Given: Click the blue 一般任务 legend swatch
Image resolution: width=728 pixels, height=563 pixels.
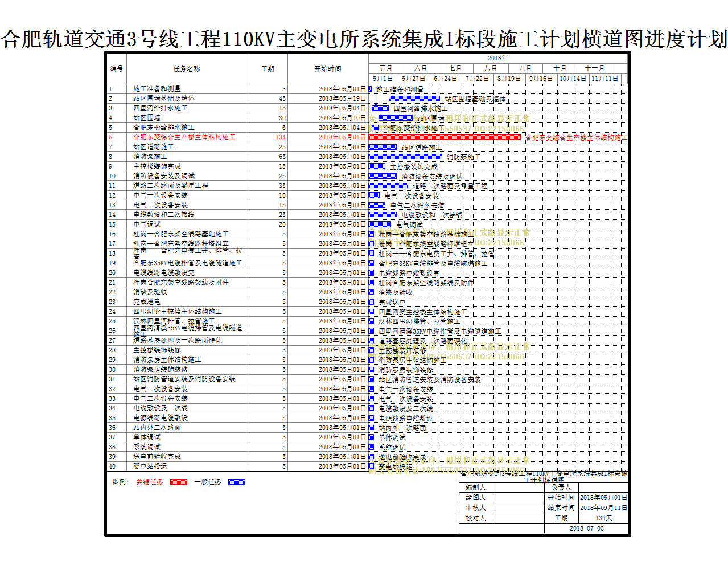Looking at the screenshot, I should [237, 482].
